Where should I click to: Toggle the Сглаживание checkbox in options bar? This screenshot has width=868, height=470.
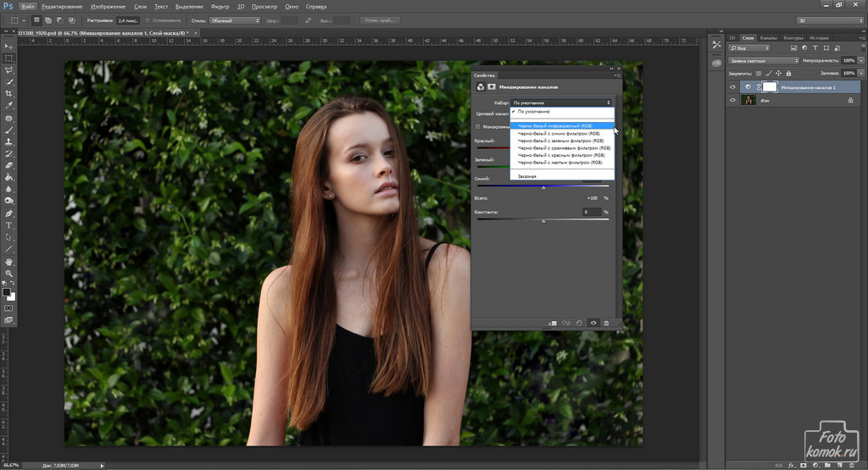click(147, 20)
